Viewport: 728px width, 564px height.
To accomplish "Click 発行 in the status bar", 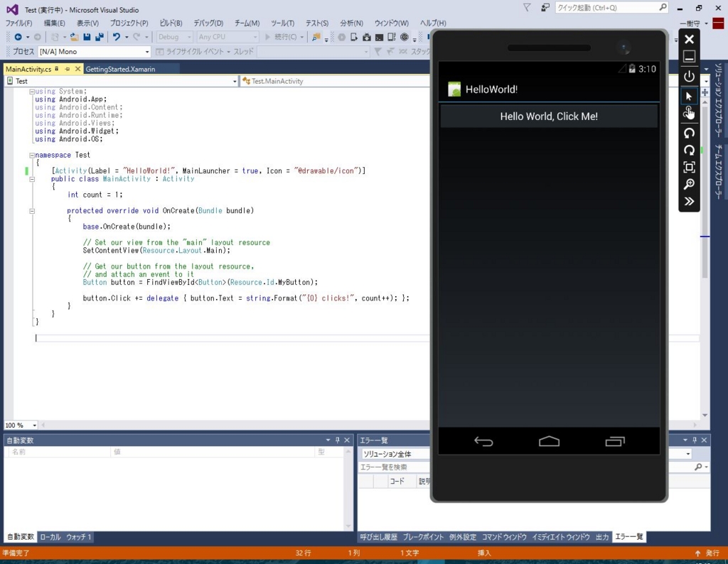I will pyautogui.click(x=712, y=553).
